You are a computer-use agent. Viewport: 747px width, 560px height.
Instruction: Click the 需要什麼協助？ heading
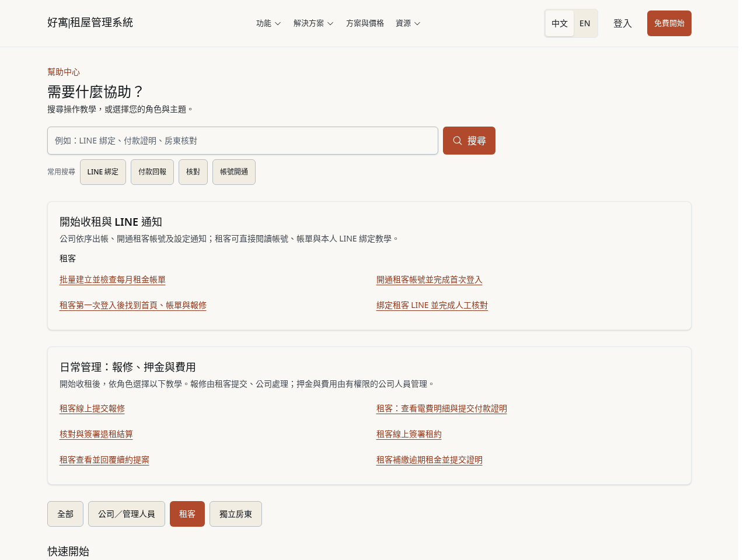(x=95, y=92)
